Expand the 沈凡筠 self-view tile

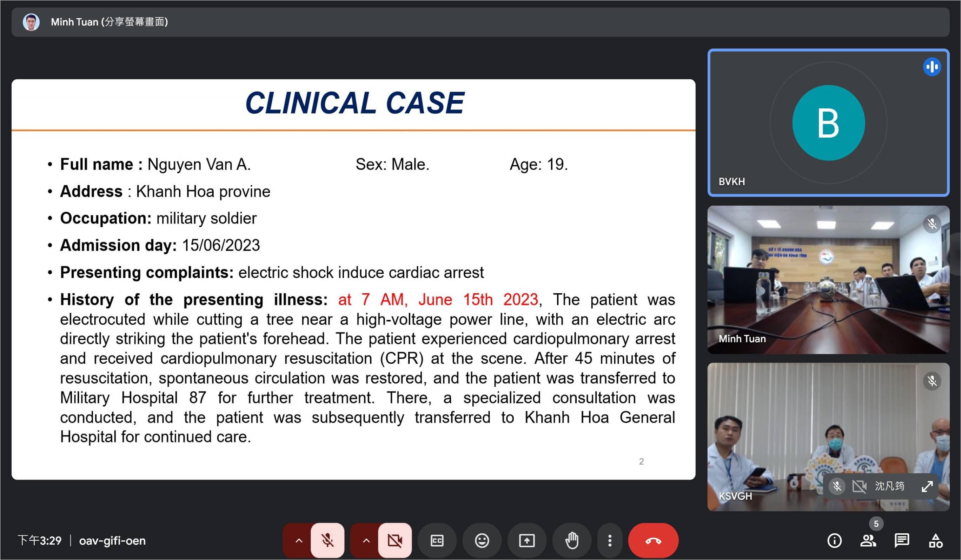coord(927,486)
